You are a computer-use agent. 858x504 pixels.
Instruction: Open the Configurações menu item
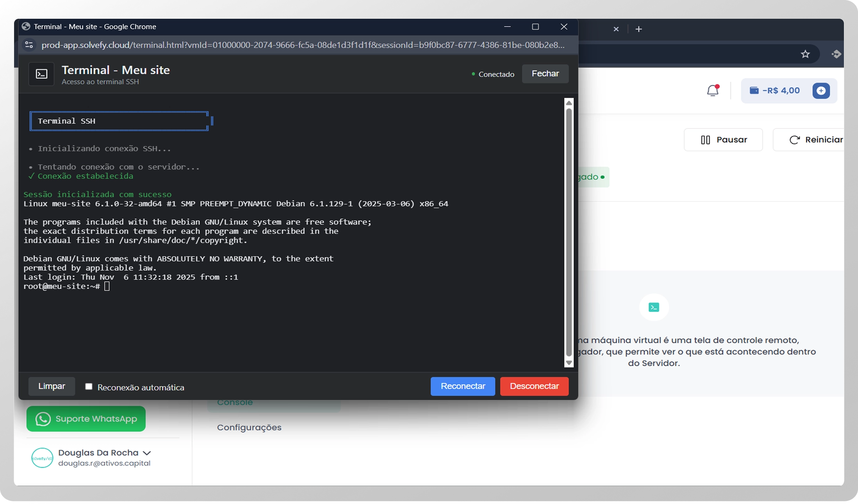[x=249, y=427]
